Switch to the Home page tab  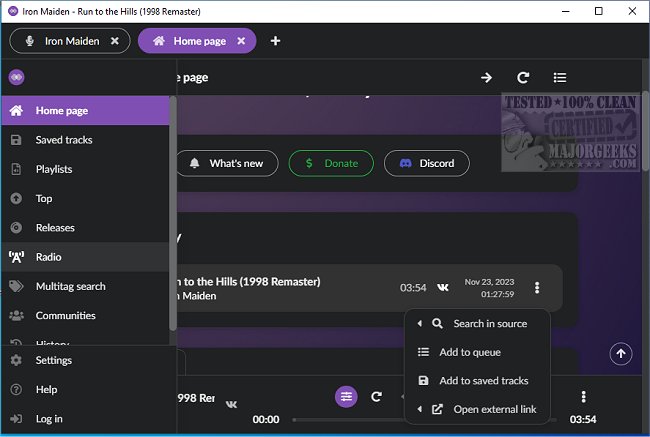197,41
